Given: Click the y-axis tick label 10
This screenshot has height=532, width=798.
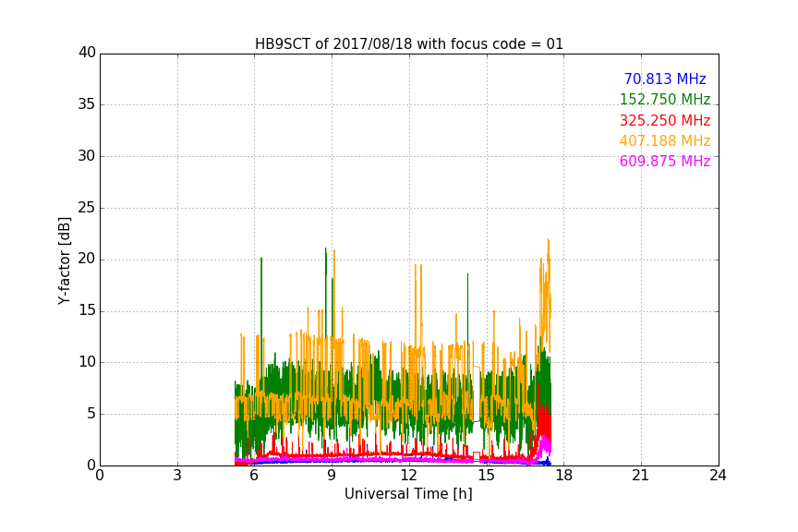Looking at the screenshot, I should [87, 362].
